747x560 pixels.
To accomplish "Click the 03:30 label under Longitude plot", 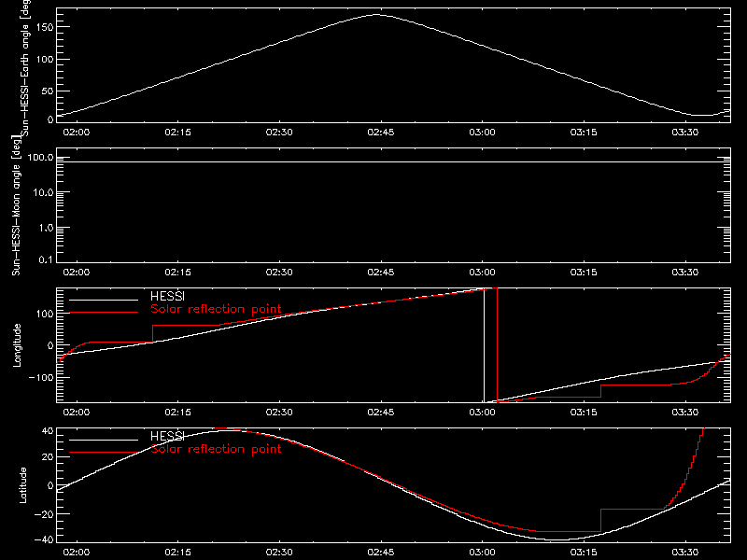I will 685,412.
